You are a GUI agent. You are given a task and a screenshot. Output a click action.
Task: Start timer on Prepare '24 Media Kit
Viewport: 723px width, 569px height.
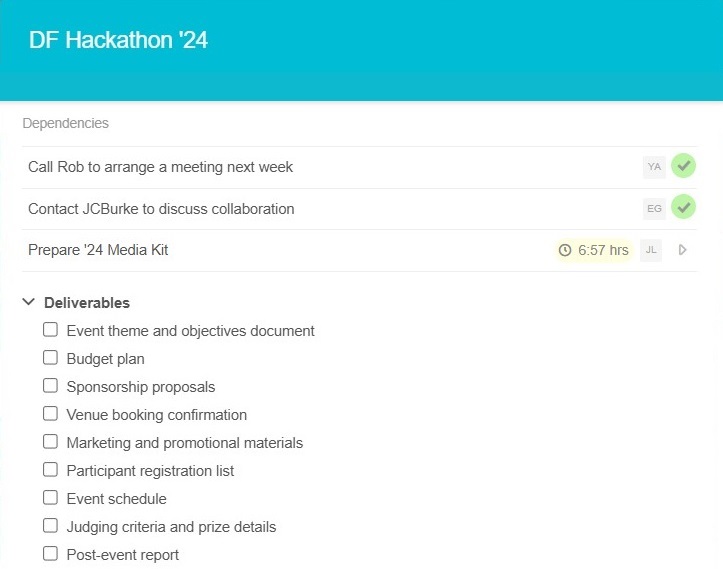pos(683,250)
